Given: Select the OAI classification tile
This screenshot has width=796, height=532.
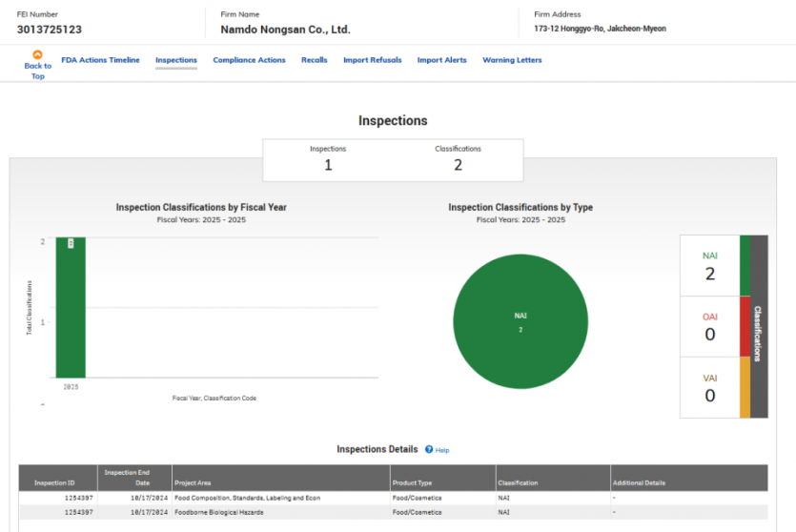Looking at the screenshot, I should pos(709,326).
